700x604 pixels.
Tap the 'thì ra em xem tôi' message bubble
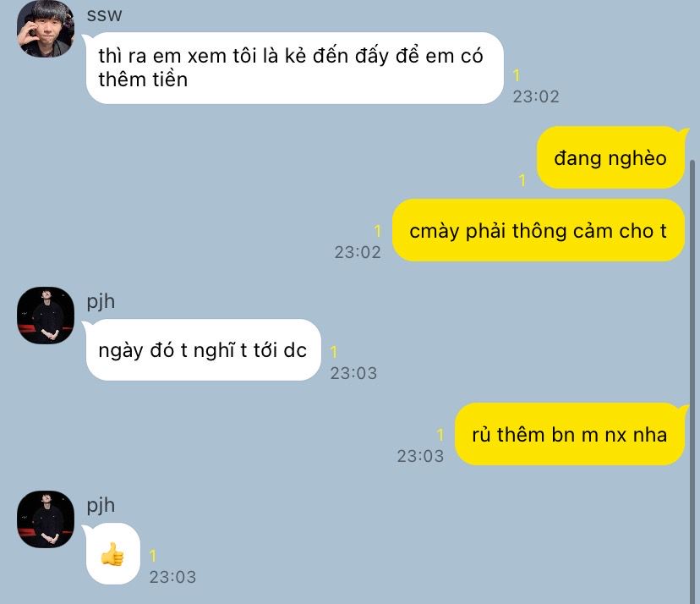point(295,68)
